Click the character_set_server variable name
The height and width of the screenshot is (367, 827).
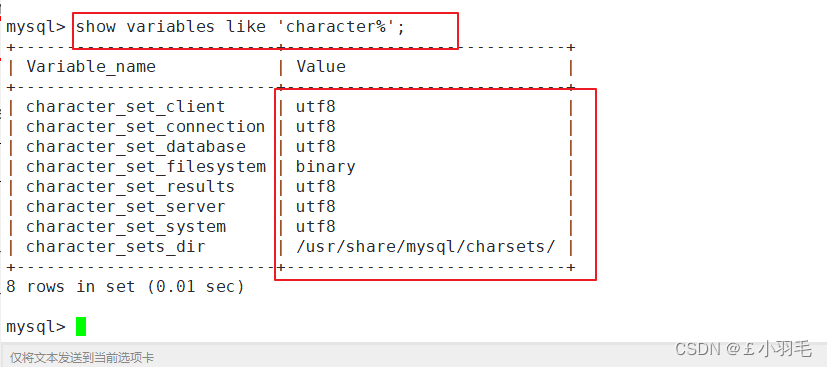(x=126, y=207)
